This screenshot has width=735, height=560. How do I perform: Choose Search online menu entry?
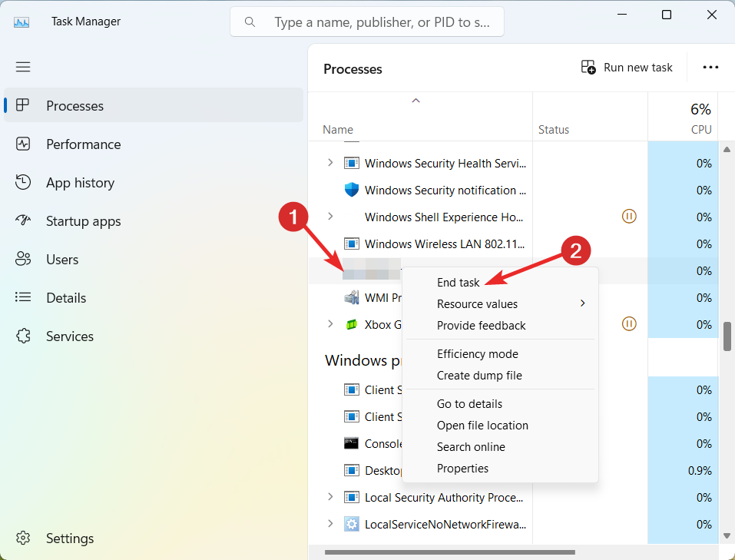click(500, 447)
